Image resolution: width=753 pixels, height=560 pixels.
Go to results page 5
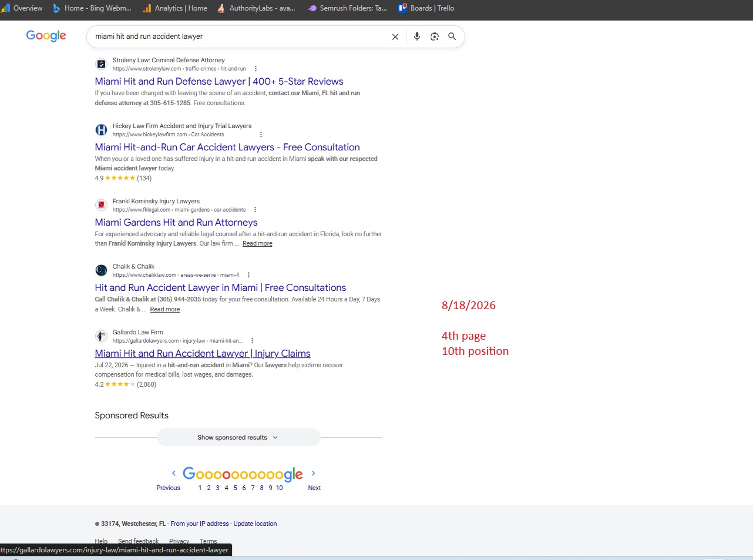[236, 488]
